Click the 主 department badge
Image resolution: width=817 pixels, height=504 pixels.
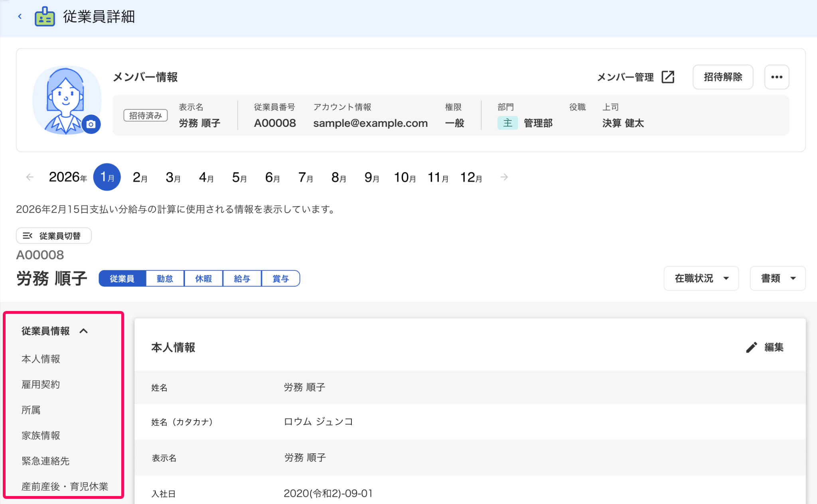click(508, 123)
